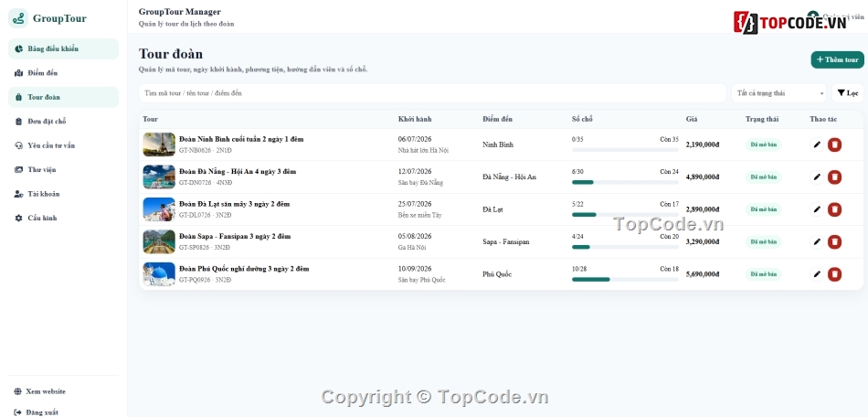Click the Đà Nẵng 6/30 seats progress bar
Screen dimensions: 868x417
pos(625,182)
